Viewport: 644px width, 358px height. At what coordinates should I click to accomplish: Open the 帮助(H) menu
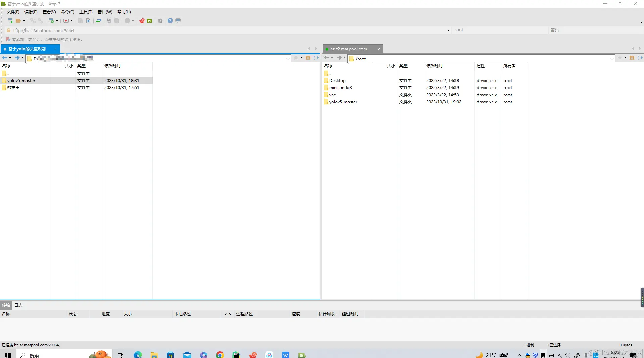(124, 12)
